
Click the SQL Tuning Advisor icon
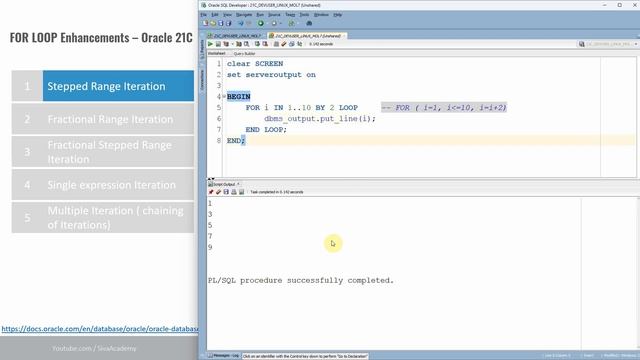point(247,44)
